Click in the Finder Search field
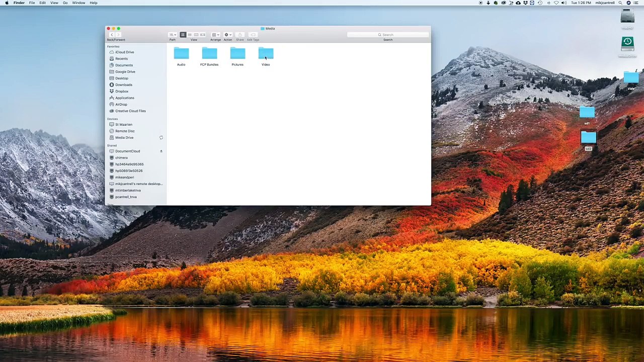This screenshot has width=644, height=362. [x=387, y=35]
